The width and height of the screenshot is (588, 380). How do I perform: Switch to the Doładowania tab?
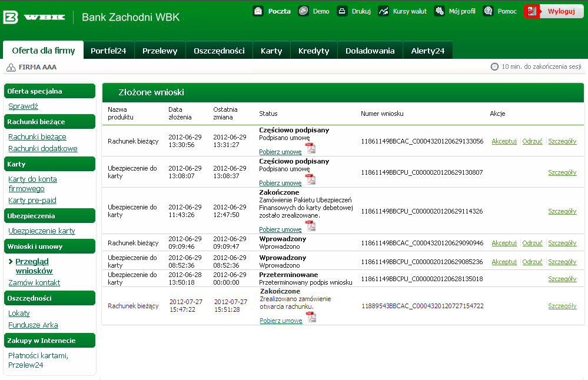point(370,51)
